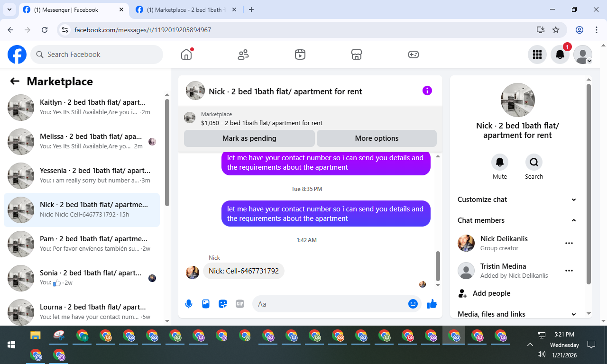Image resolution: width=607 pixels, height=364 pixels.
Task: Open the Marketplace listing $1,050 banner
Action: [310, 118]
